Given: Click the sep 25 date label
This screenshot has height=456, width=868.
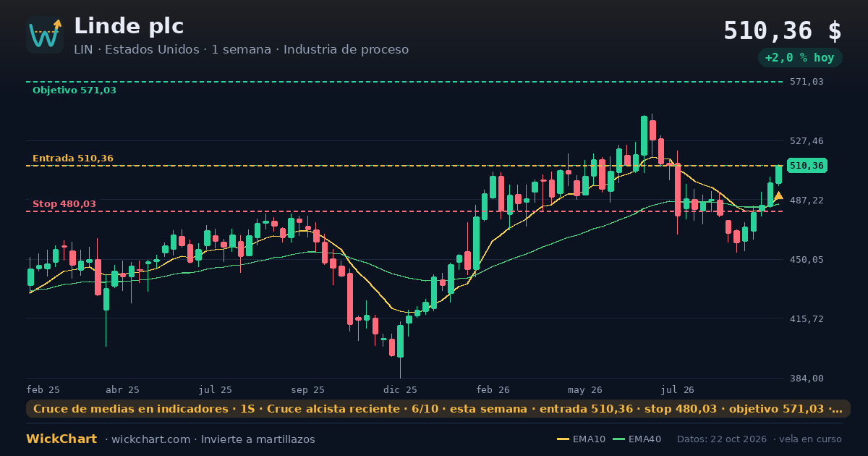Looking at the screenshot, I should [x=308, y=390].
